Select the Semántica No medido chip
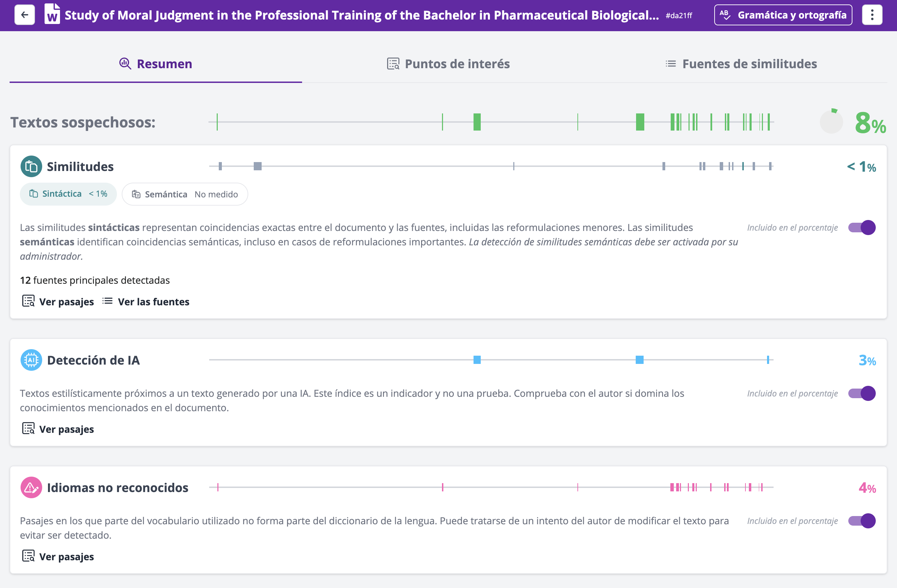897x588 pixels. click(185, 194)
